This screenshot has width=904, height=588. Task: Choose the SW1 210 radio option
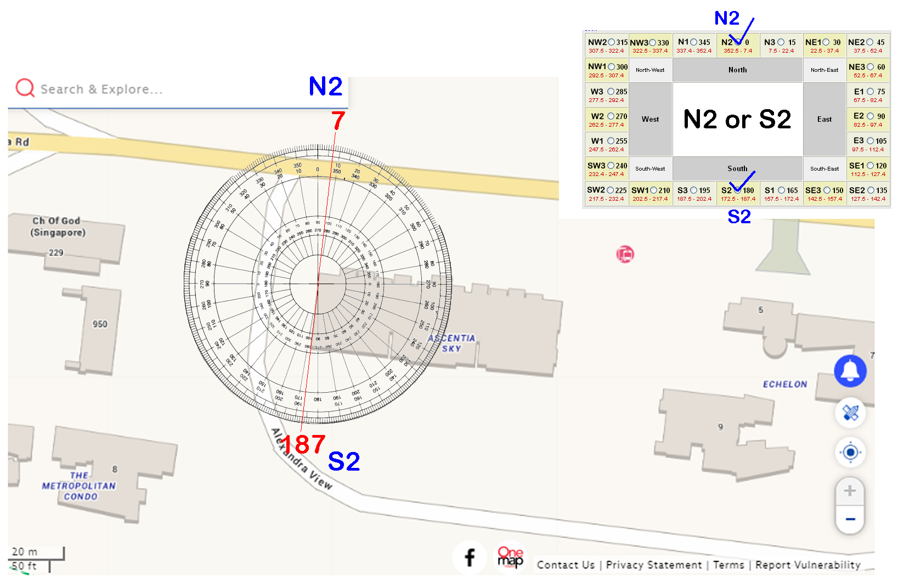(x=653, y=190)
